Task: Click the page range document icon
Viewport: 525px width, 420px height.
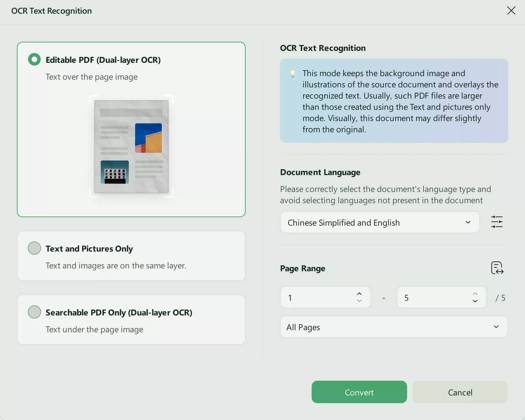Action: [497, 268]
